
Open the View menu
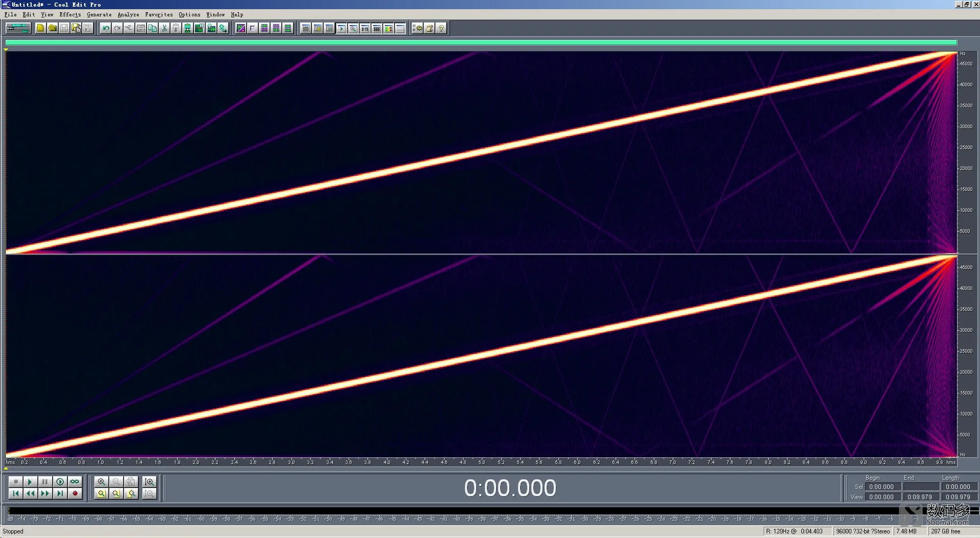point(47,14)
